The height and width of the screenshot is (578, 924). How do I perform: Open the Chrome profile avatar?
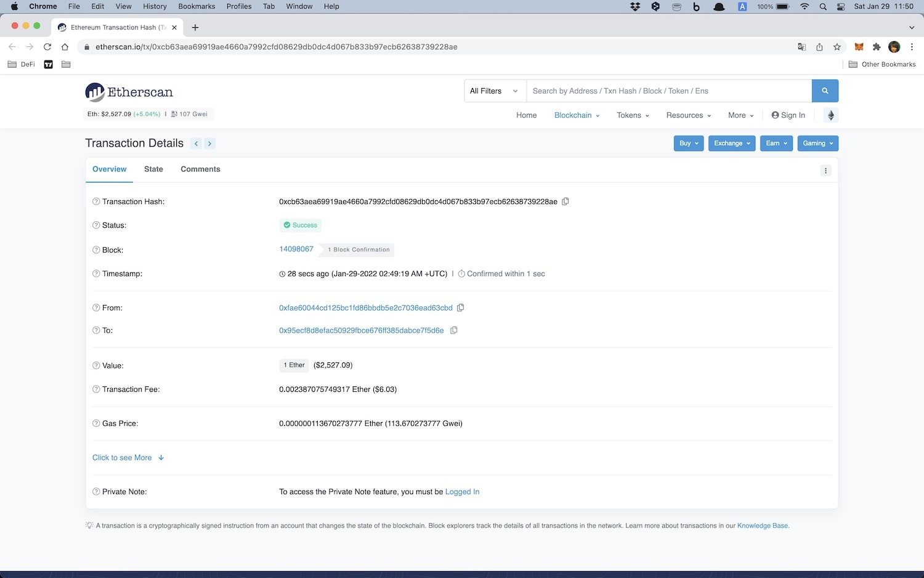click(894, 47)
